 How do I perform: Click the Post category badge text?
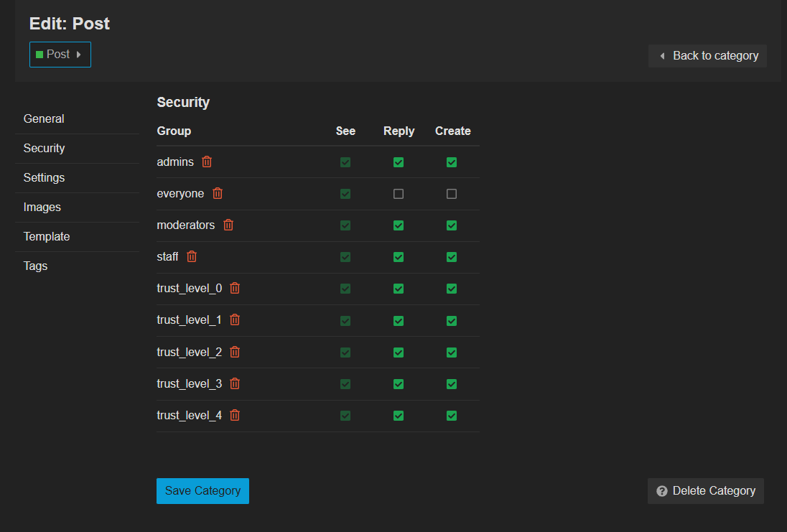58,54
